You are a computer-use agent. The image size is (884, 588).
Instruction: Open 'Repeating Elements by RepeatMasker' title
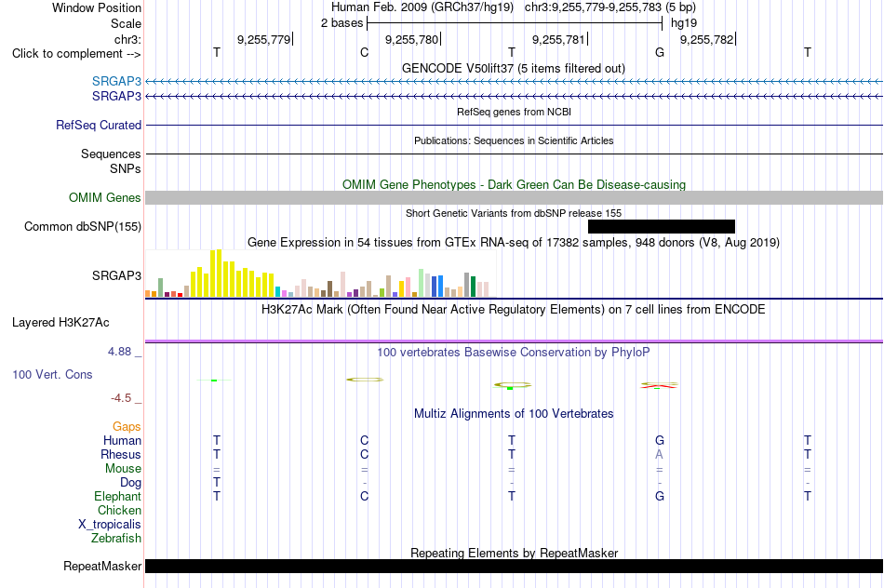click(515, 553)
